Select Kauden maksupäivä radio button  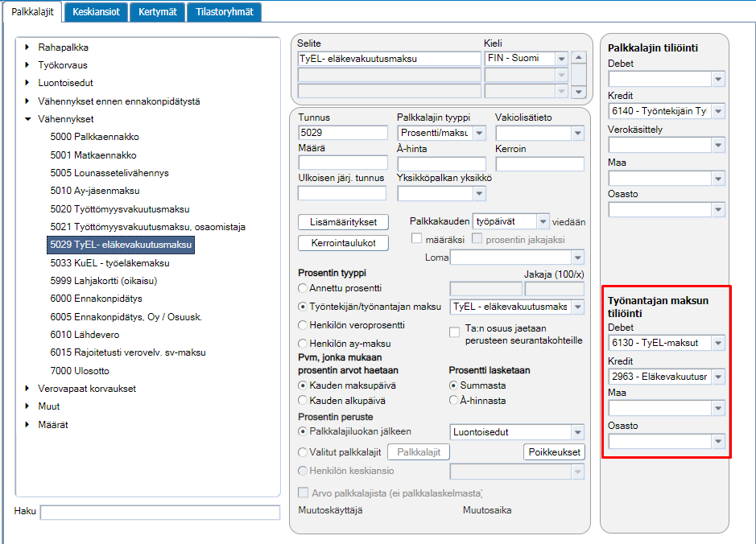[x=303, y=385]
